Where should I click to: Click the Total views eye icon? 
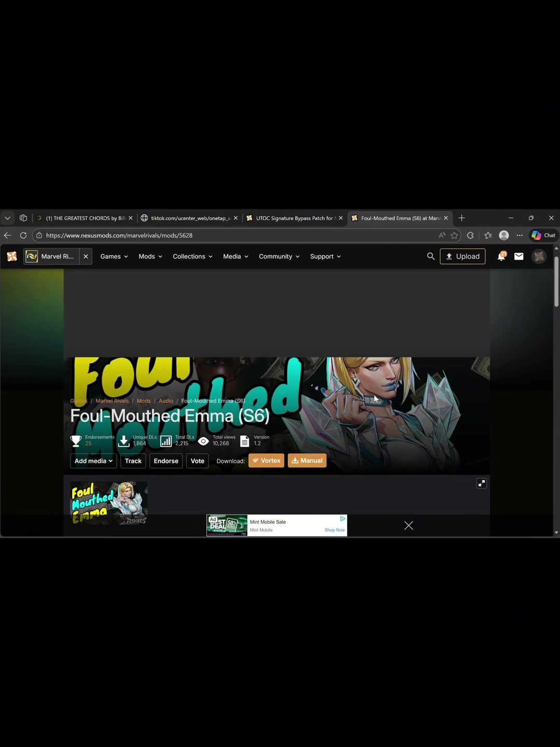(x=204, y=441)
